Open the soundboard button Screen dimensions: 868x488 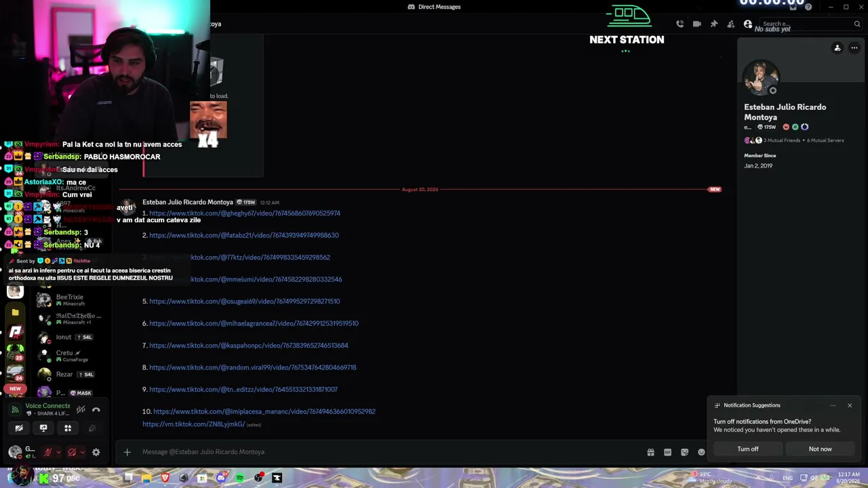click(92, 428)
